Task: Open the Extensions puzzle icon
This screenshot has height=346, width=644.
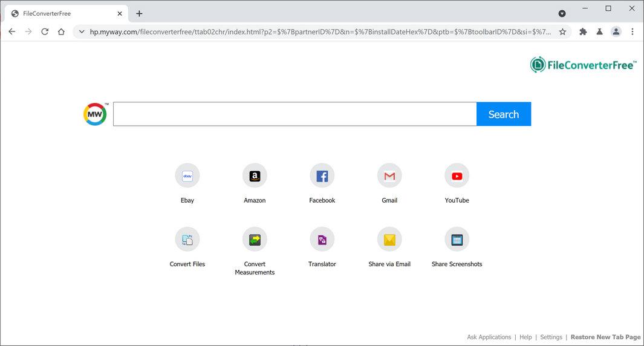Action: click(583, 31)
